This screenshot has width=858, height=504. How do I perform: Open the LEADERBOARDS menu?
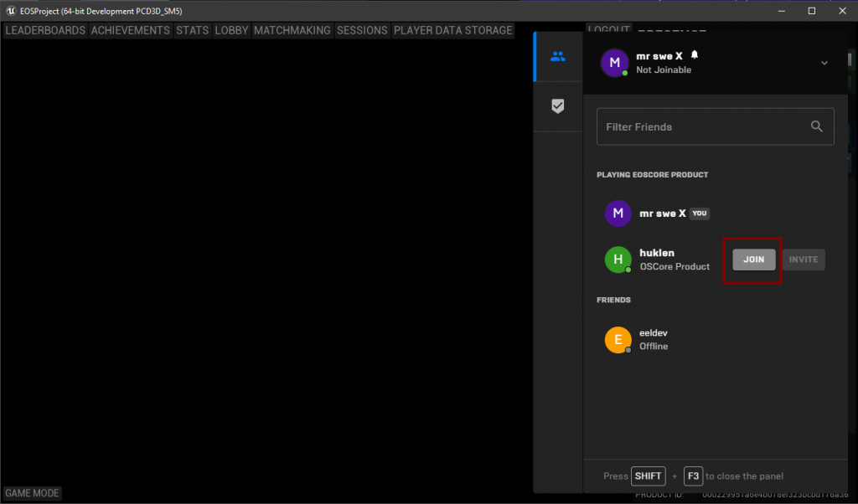click(45, 30)
